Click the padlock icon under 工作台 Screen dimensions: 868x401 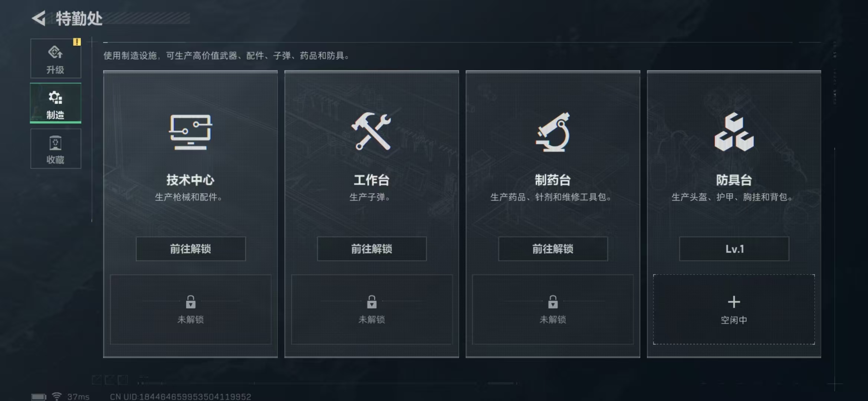coord(372,302)
